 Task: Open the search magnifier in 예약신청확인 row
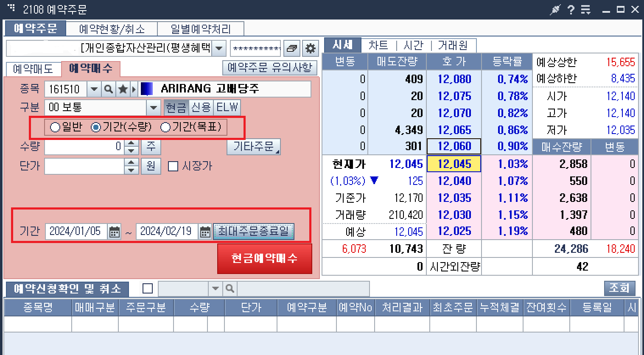(x=230, y=289)
